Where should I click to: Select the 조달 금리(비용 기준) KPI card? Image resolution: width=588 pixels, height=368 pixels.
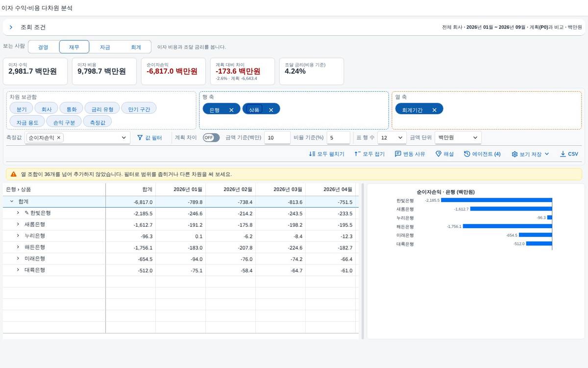(x=312, y=71)
